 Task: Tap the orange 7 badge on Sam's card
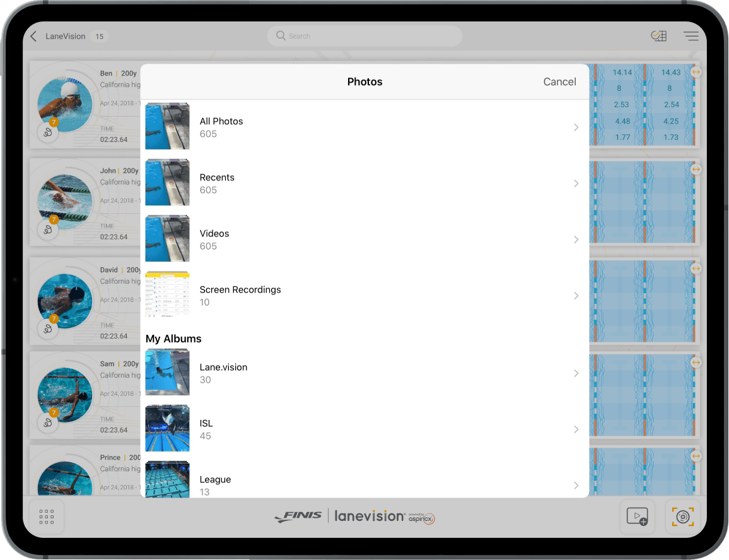coord(54,412)
